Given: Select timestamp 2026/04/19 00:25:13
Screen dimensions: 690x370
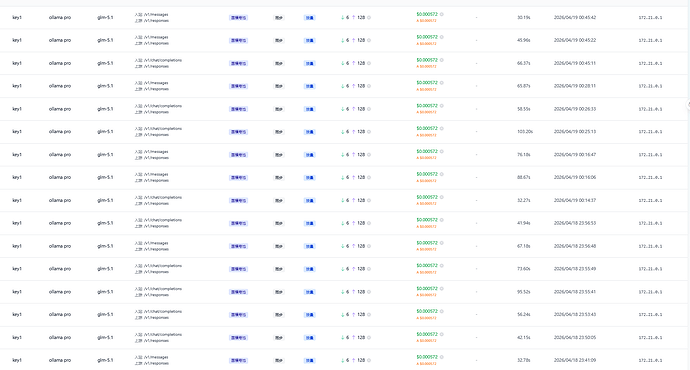Looking at the screenshot, I should click(575, 132).
